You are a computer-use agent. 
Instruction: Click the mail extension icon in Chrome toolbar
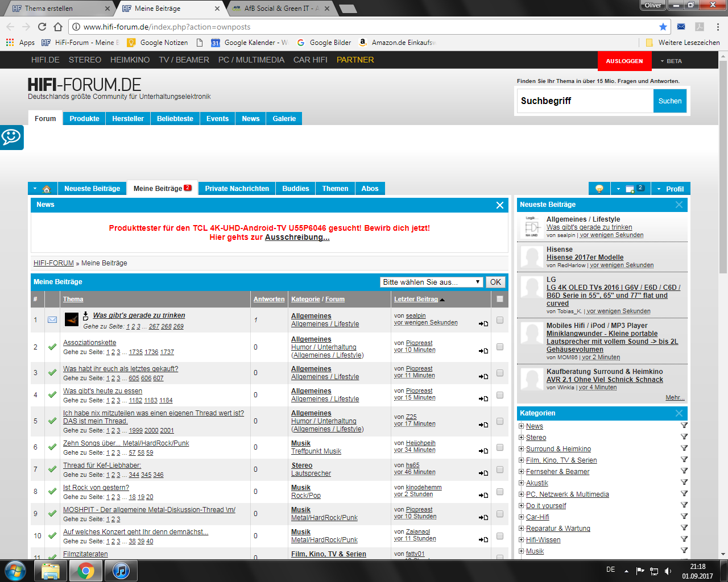point(681,27)
